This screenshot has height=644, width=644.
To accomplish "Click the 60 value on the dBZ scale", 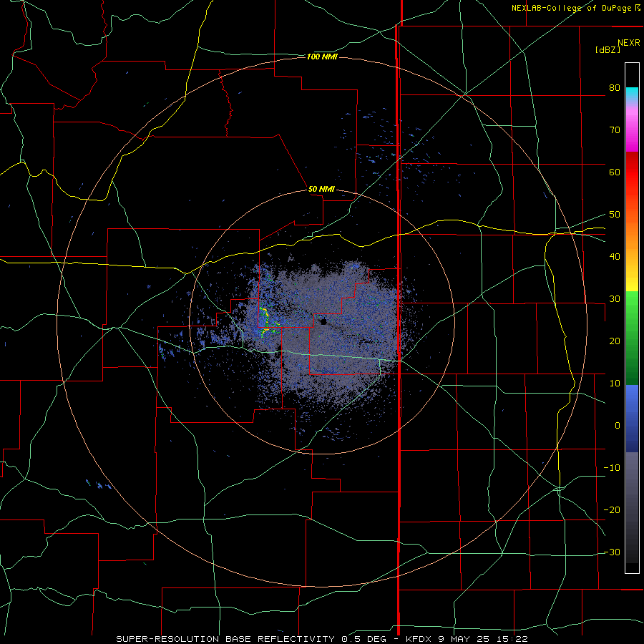I will [x=615, y=172].
